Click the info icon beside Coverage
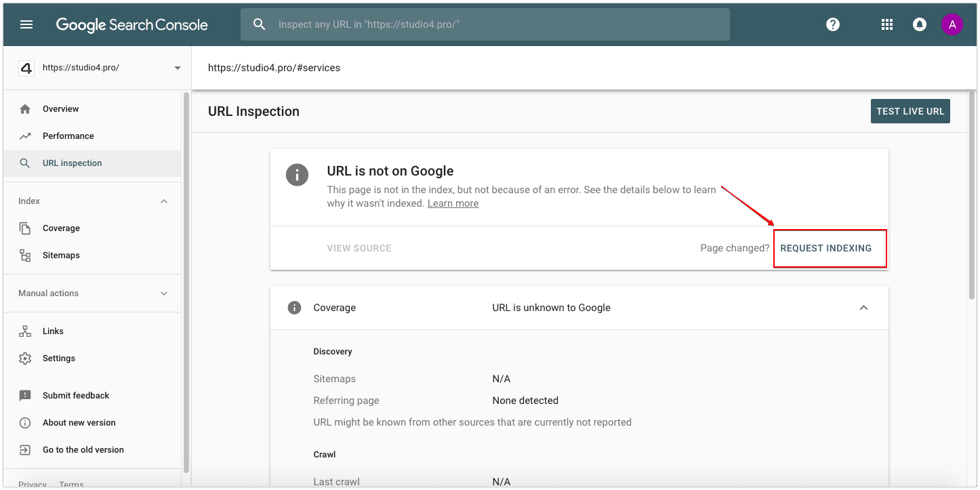This screenshot has height=490, width=980. 294,308
